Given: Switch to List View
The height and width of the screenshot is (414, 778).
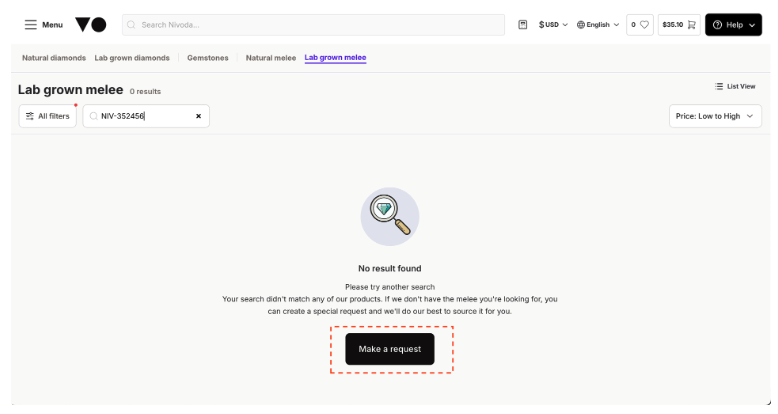Looking at the screenshot, I should coord(735,86).
